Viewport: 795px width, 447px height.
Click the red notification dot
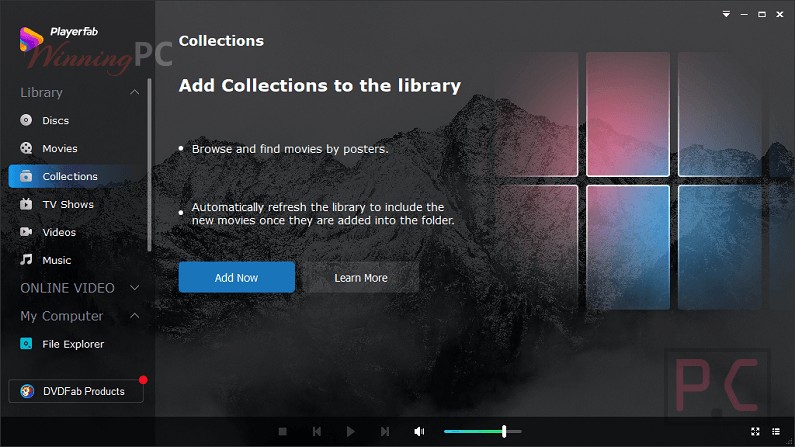(143, 380)
